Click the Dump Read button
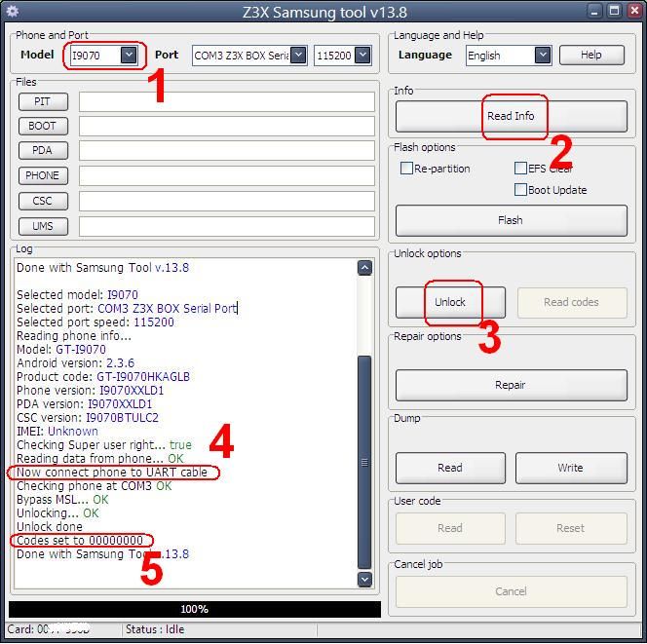This screenshot has height=644, width=647. pyautogui.click(x=450, y=468)
